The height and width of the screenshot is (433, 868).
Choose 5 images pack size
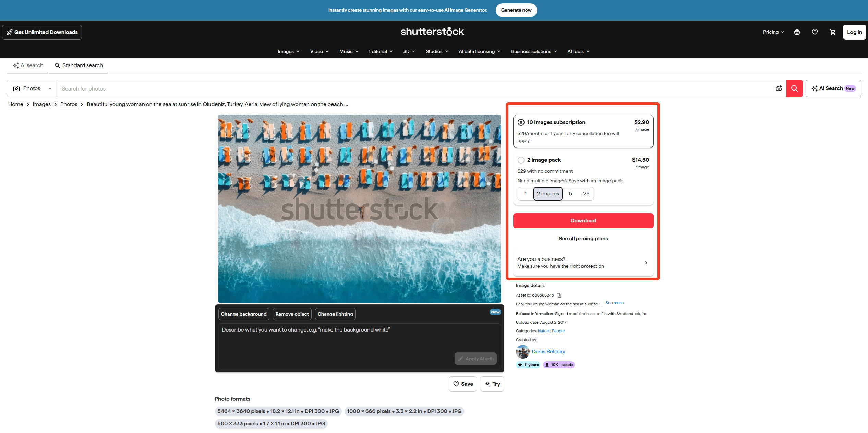(570, 194)
